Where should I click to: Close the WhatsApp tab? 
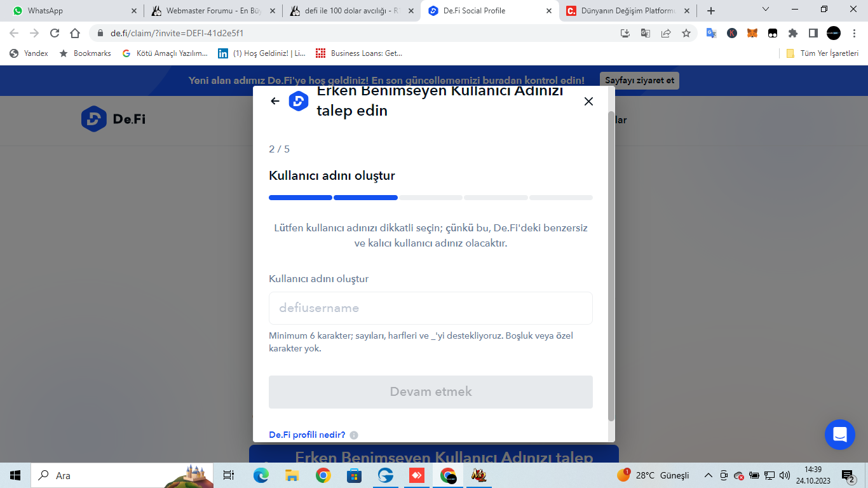133,11
